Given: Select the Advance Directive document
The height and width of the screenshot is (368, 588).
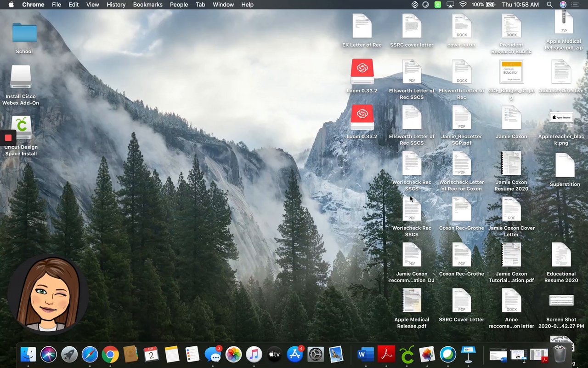Looking at the screenshot, I should 561,76.
